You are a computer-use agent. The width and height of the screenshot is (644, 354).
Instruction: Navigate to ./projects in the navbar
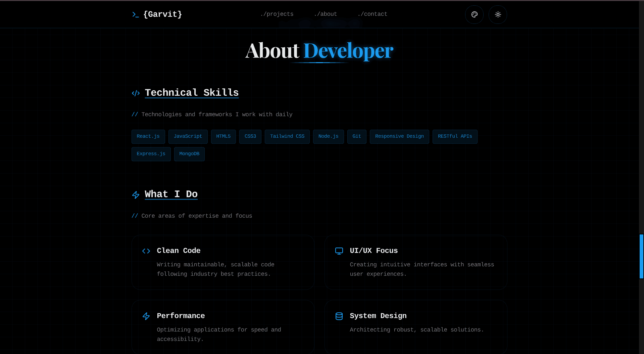click(277, 14)
